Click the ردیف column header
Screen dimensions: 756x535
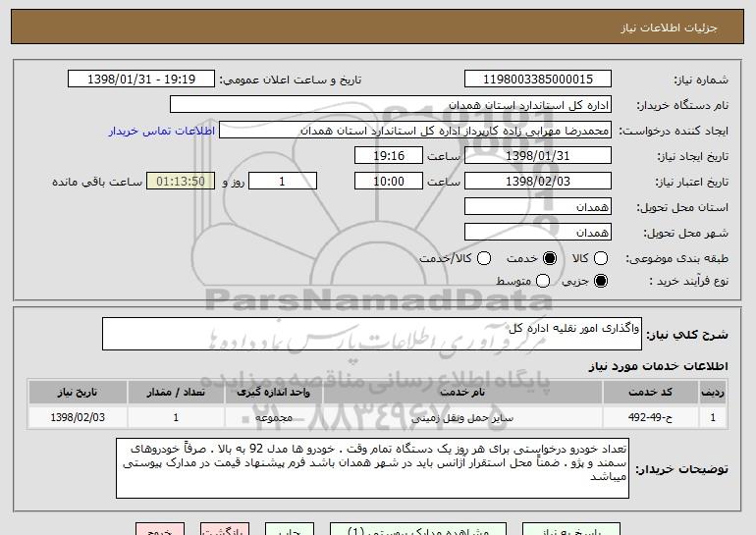point(713,393)
